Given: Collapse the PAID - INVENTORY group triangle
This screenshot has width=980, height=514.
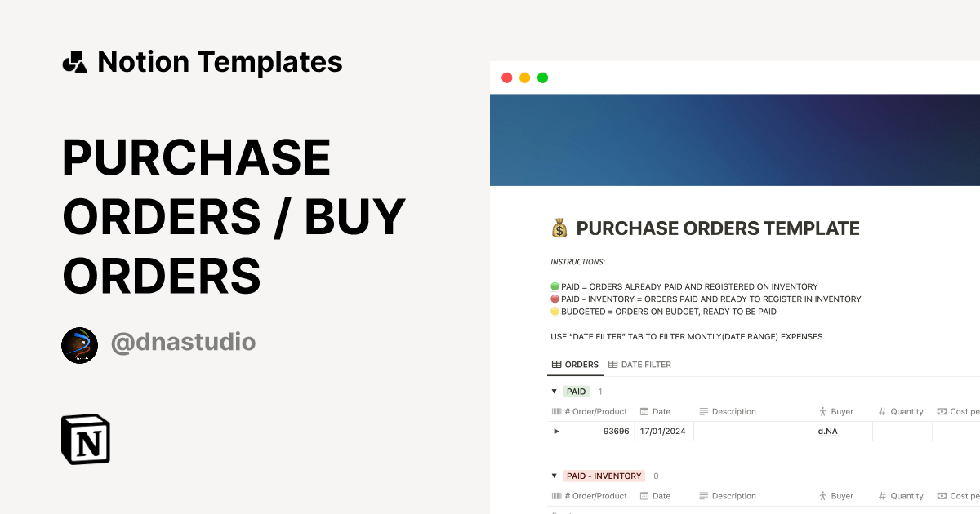Looking at the screenshot, I should click(555, 476).
